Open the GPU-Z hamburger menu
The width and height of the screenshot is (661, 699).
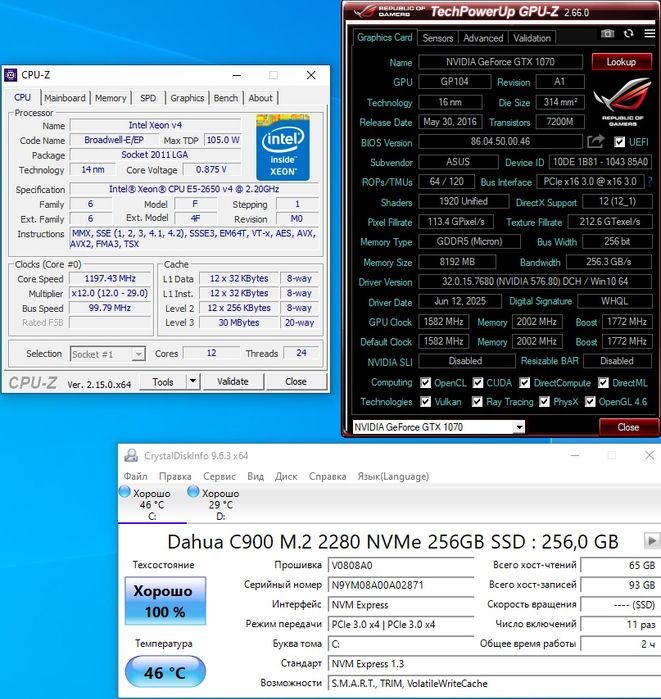pos(649,33)
